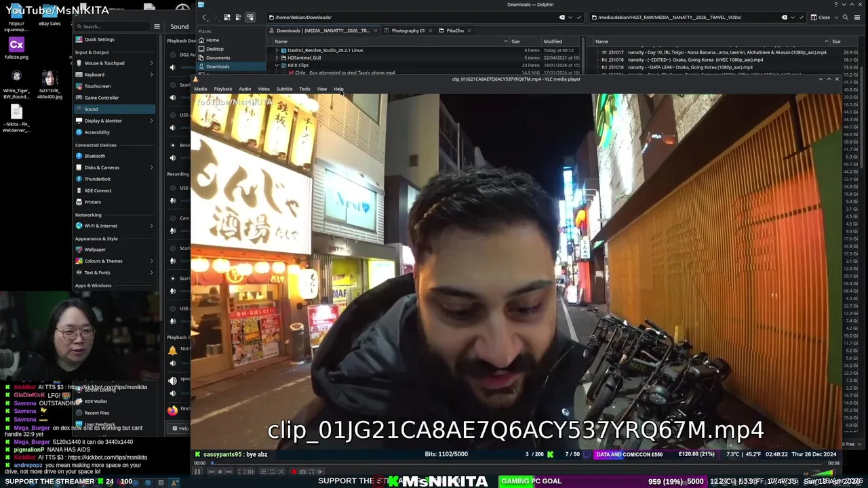Viewport: 868px width, 488px height.
Task: Click Help button in System Settings
Action: [x=180, y=428]
